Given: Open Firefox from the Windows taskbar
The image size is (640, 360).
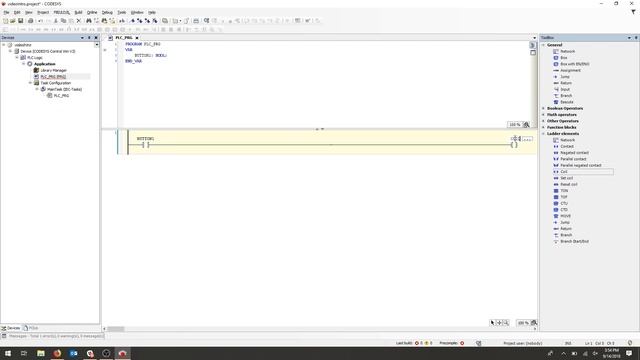Looking at the screenshot, I should pos(57,353).
